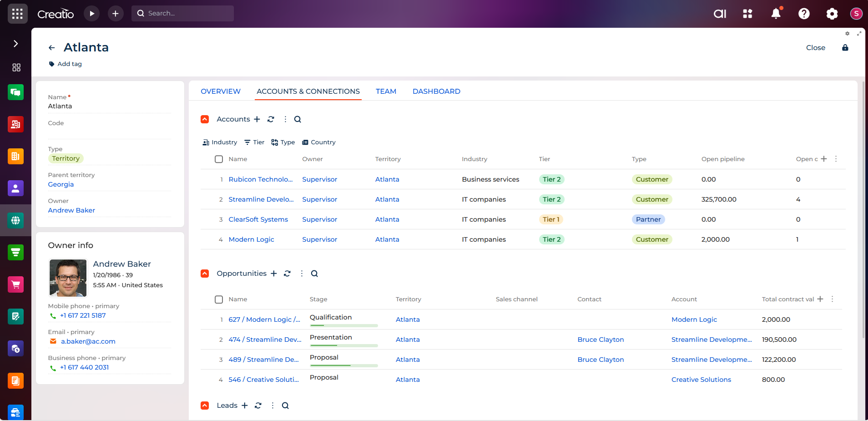This screenshot has height=421, width=868.
Task: Switch to the Dashboard tab
Action: 436,91
